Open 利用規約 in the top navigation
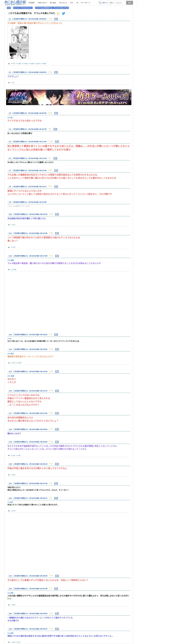The image size is (194, 644). (32, 3)
